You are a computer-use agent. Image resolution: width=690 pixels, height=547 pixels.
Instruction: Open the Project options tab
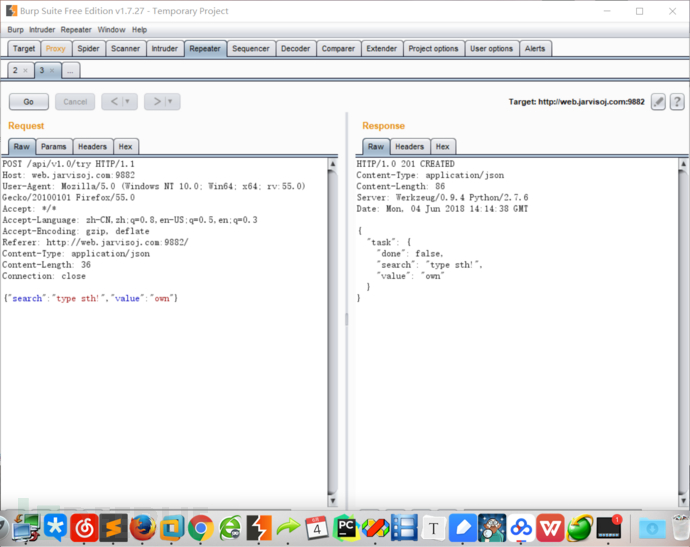click(433, 48)
